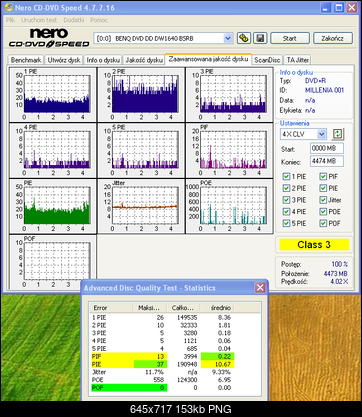The width and height of the screenshot is (362, 417).
Task: Click the drive options chain icon
Action: [244, 38]
